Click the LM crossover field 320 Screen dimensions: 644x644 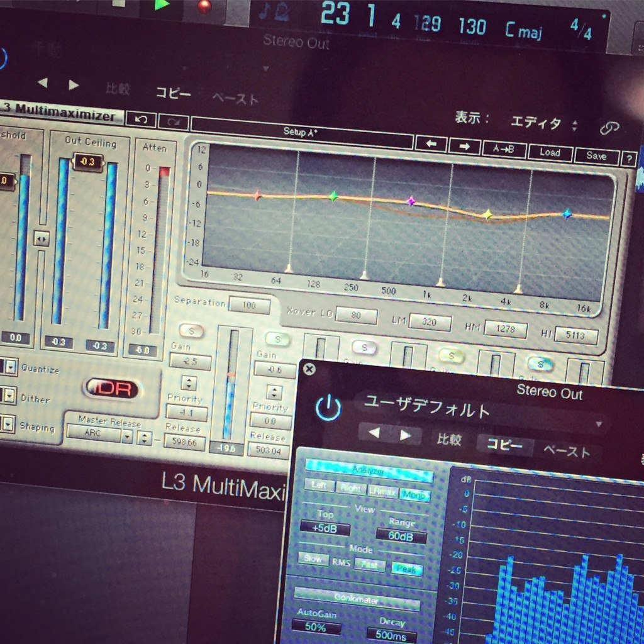[430, 322]
